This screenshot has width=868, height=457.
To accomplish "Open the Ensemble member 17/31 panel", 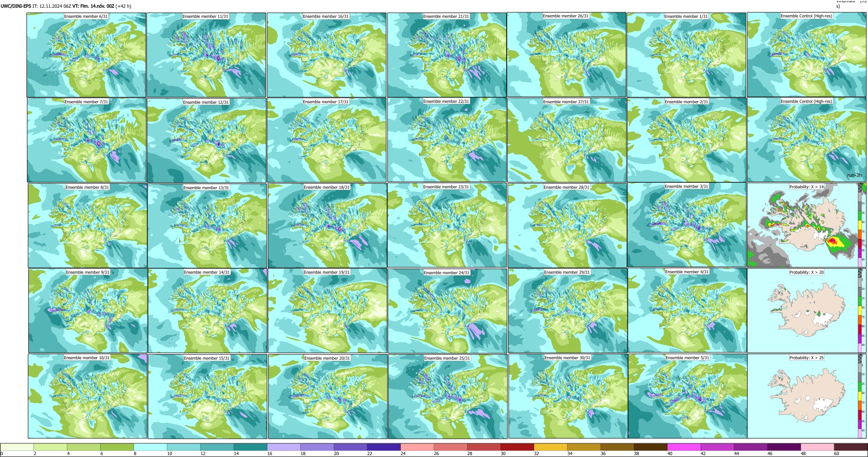I will 327,140.
